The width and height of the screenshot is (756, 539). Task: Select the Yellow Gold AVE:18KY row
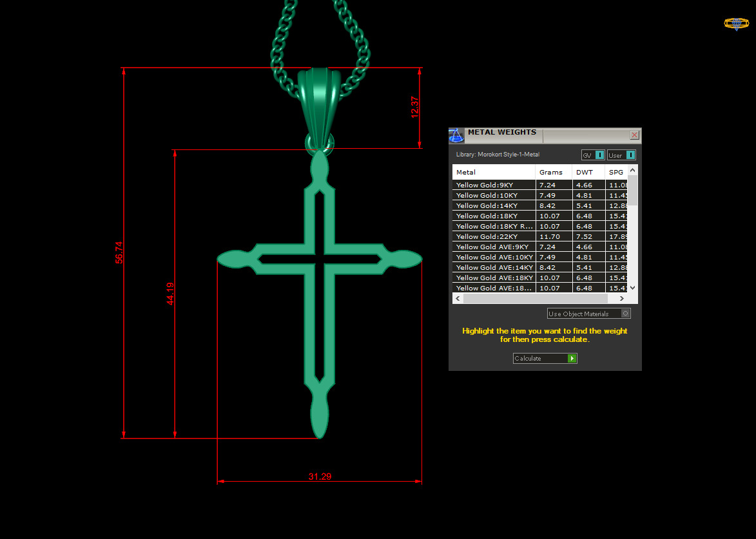pyautogui.click(x=540, y=278)
